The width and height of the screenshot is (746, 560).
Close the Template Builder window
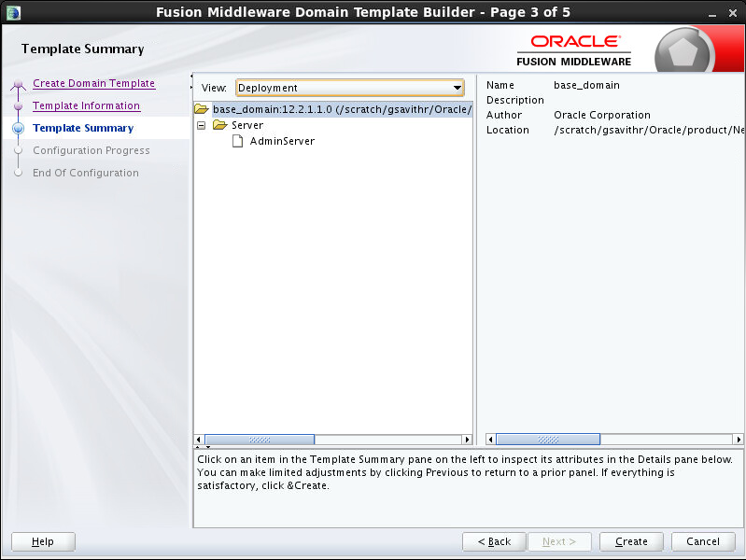[733, 13]
